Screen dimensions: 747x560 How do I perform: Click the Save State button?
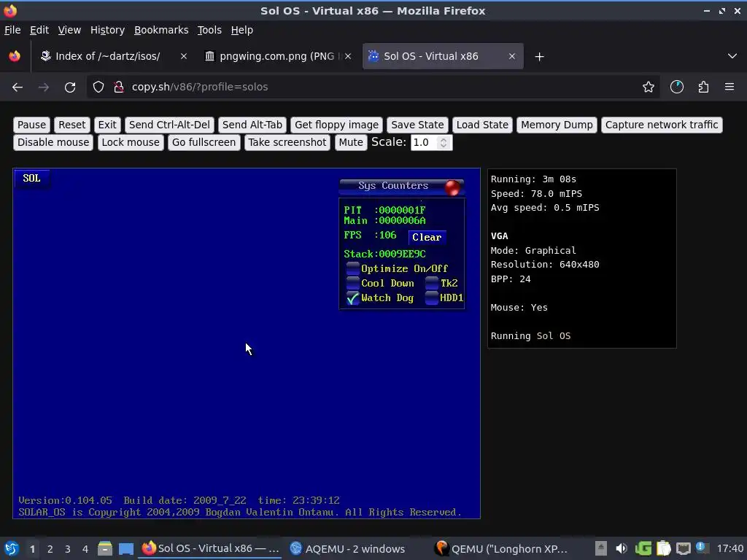(x=417, y=125)
